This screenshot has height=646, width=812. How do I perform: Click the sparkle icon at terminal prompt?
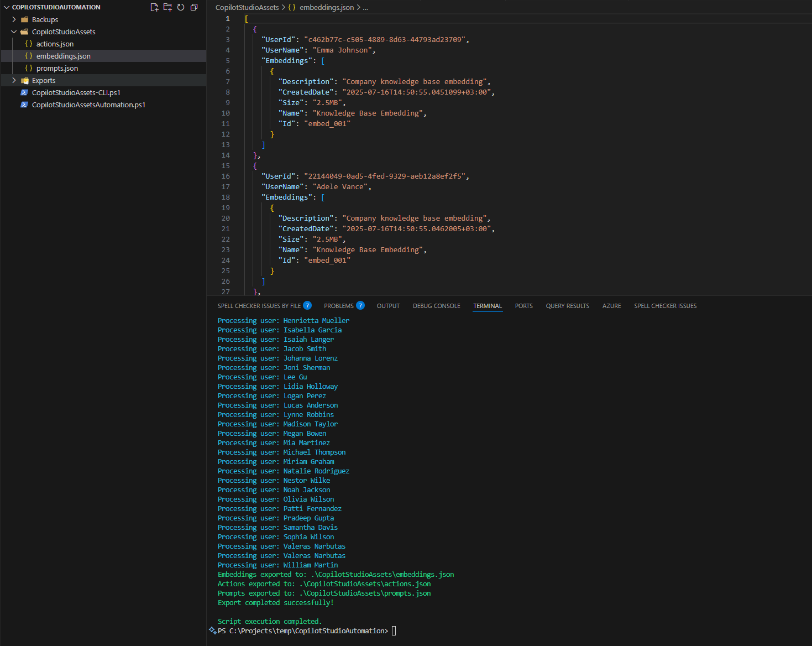tap(212, 631)
